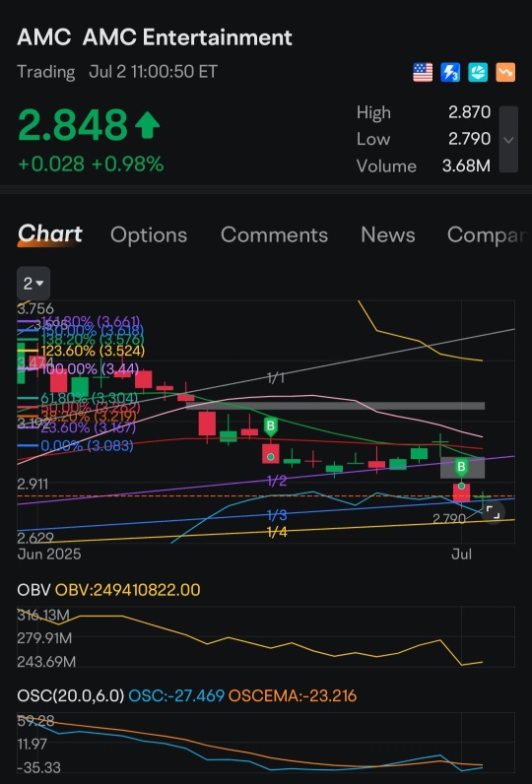532x784 pixels.
Task: Tap the 2.790 low price label on chart
Action: pos(448,519)
